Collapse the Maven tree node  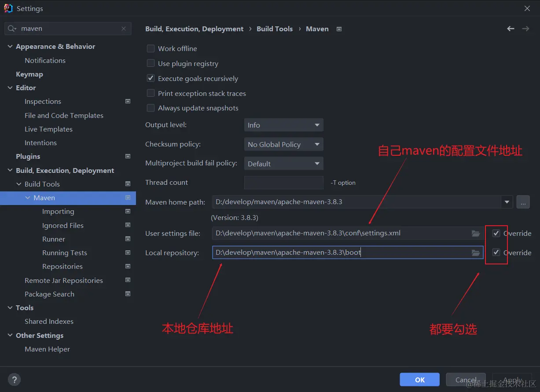click(x=28, y=198)
